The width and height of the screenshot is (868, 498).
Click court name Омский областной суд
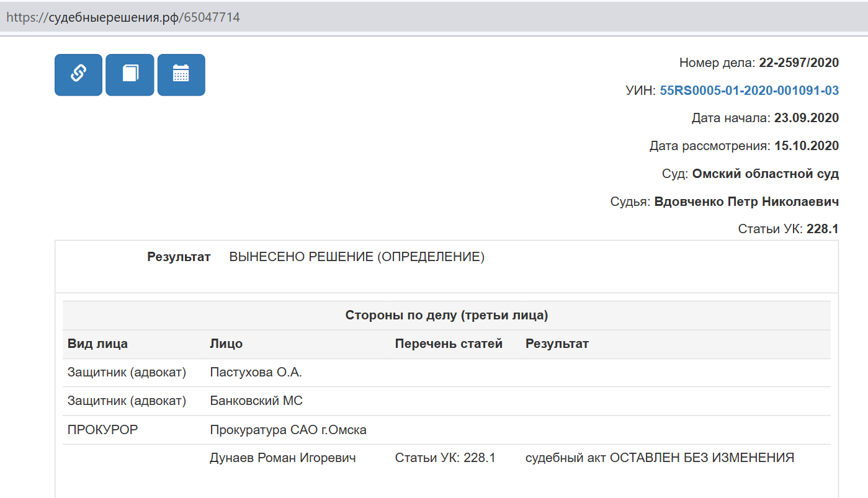[766, 174]
